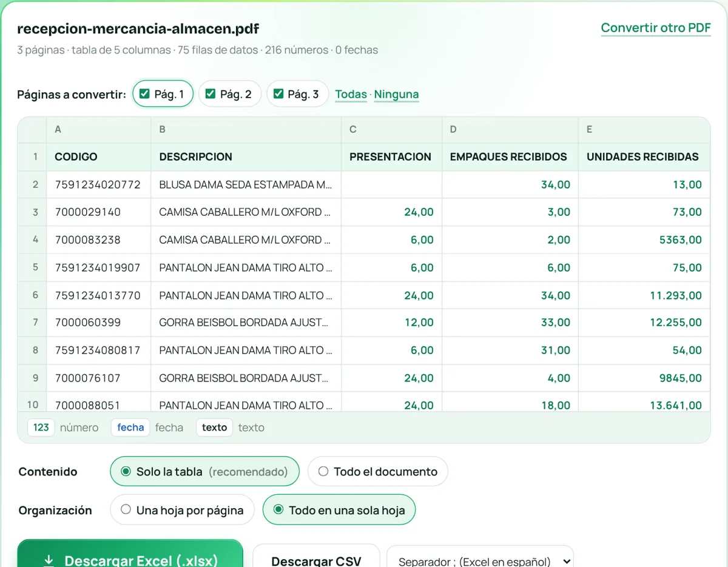
Task: Select the Solo la tabla radio option
Action: pos(204,471)
